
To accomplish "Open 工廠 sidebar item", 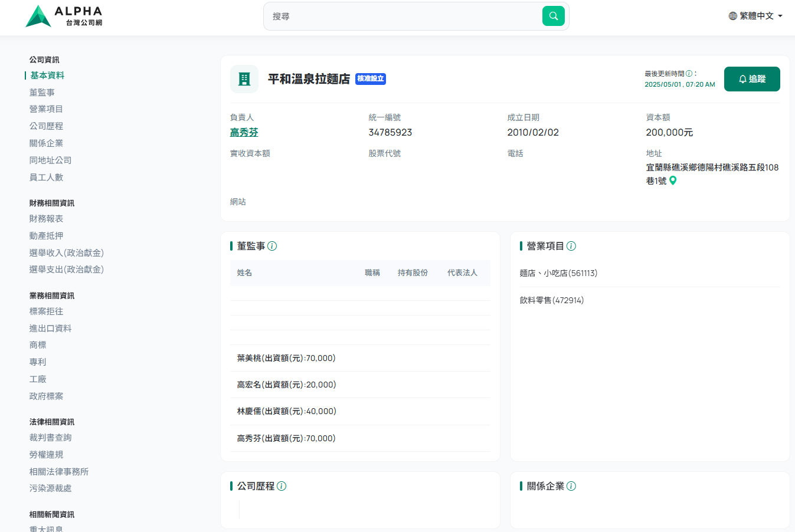I will point(38,379).
